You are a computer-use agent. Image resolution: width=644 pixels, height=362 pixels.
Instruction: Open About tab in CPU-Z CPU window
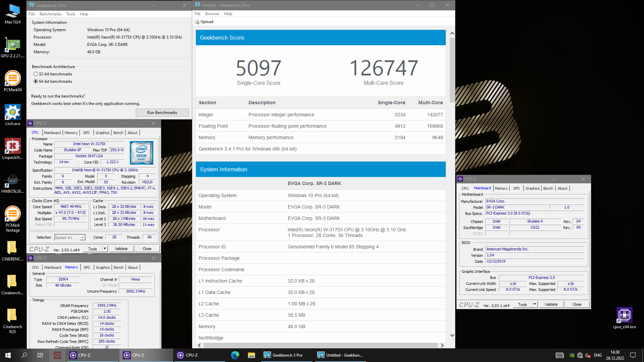click(132, 133)
